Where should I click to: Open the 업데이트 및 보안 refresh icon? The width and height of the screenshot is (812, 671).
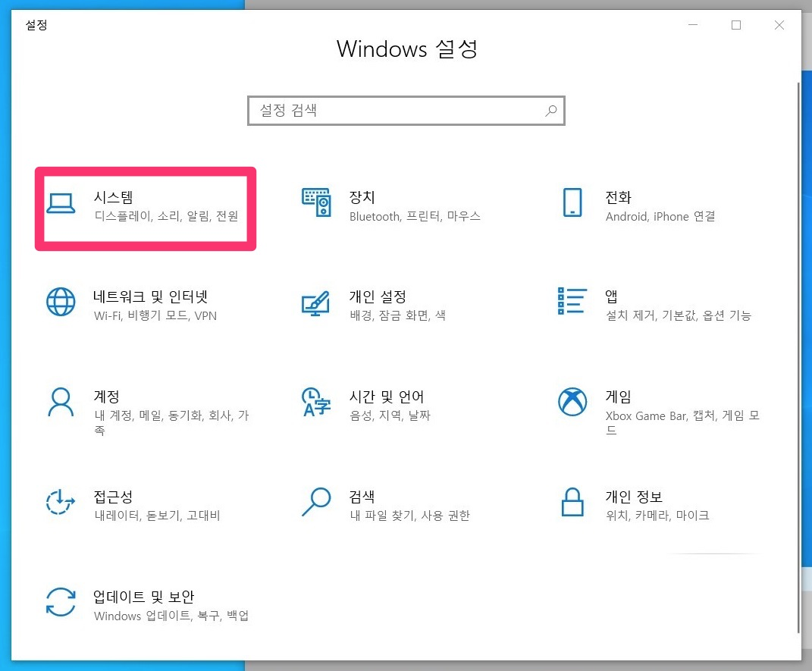pyautogui.click(x=61, y=602)
